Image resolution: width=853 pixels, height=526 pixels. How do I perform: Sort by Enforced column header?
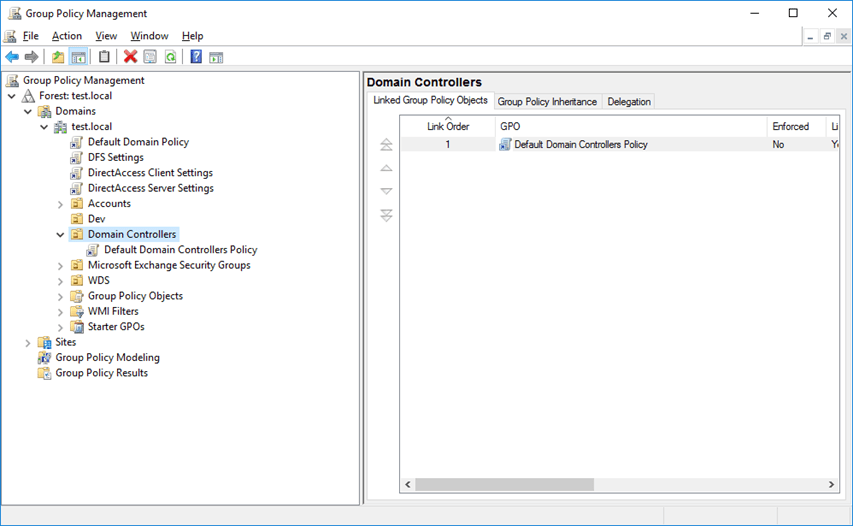796,126
